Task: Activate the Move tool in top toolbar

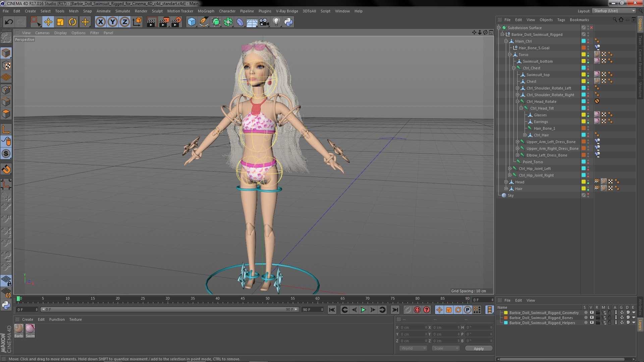Action: coord(48,22)
